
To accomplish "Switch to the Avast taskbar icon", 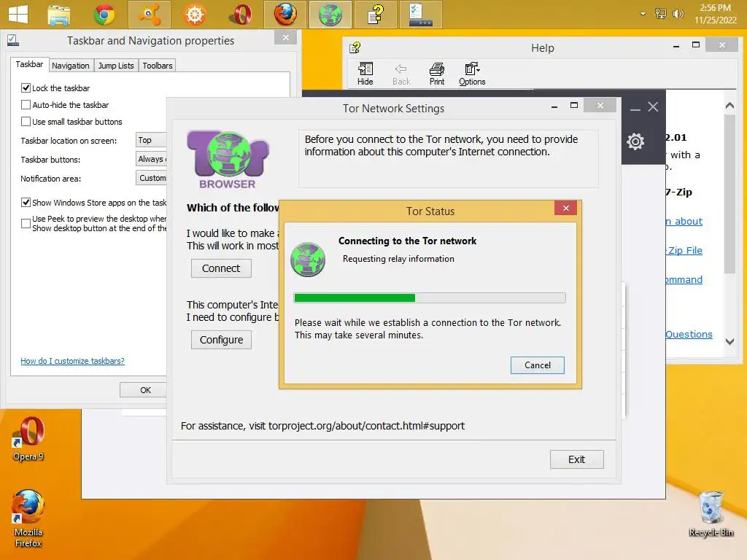I will pos(149,15).
